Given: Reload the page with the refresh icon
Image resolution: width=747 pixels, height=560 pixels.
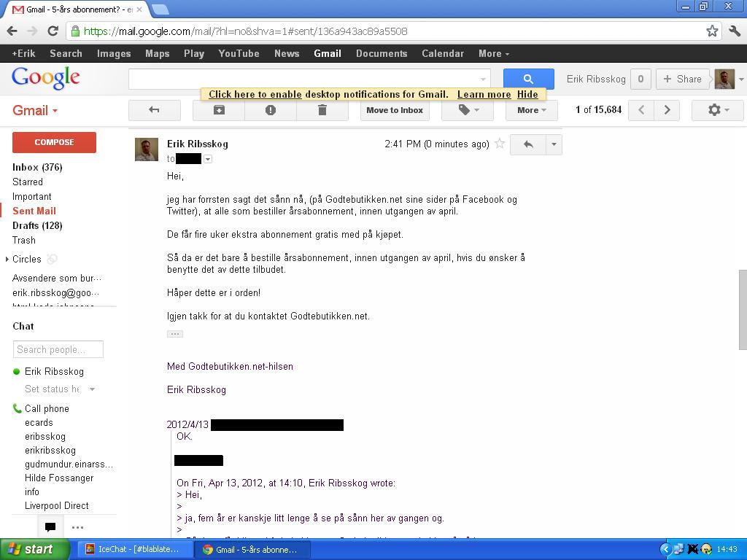Looking at the screenshot, I should (x=53, y=31).
